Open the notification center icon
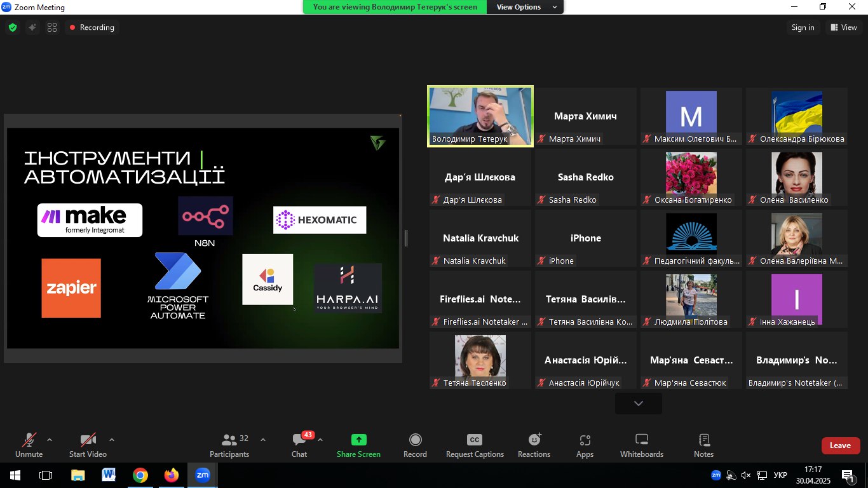The height and width of the screenshot is (488, 868). 848,475
